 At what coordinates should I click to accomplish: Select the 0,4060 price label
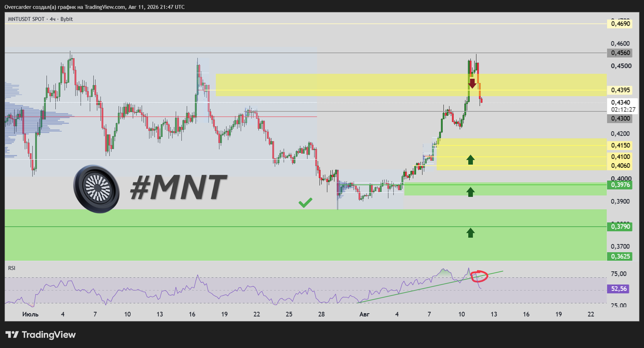(620, 166)
